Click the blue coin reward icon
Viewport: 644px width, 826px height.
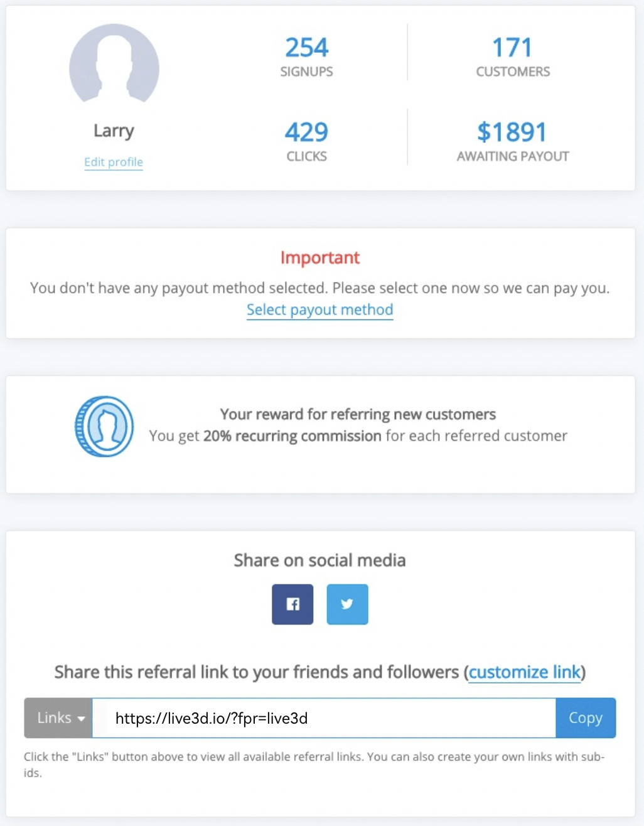(104, 426)
